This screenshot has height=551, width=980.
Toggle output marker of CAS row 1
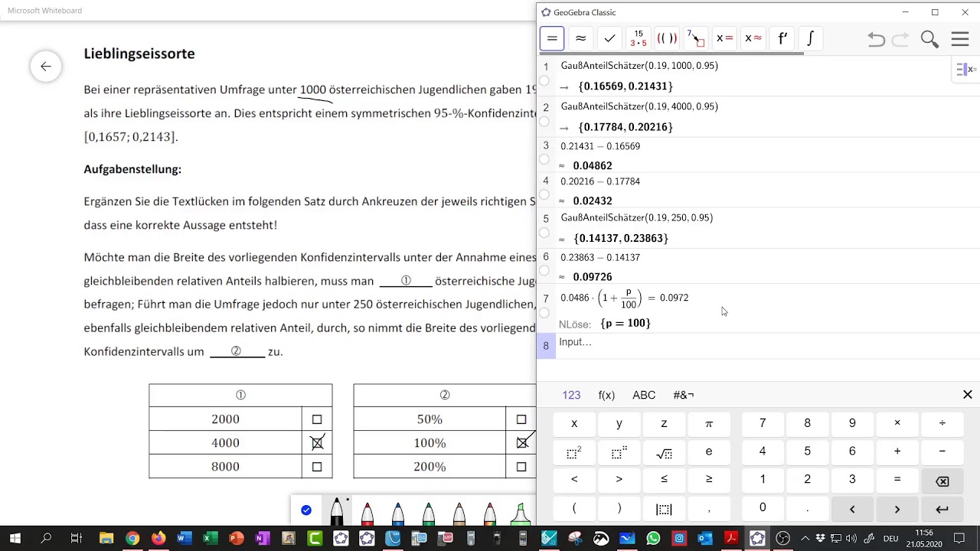point(544,81)
